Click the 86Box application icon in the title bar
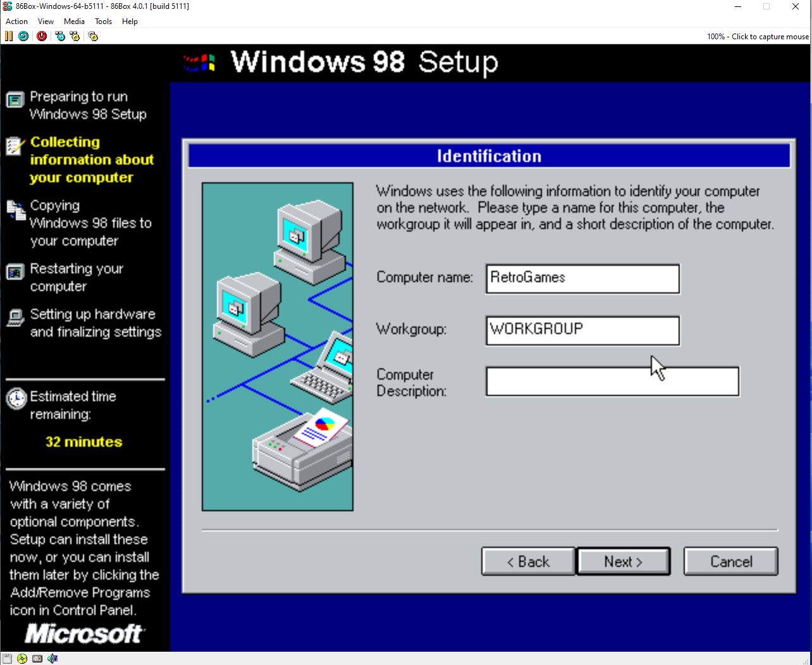The image size is (812, 665). pos(7,6)
